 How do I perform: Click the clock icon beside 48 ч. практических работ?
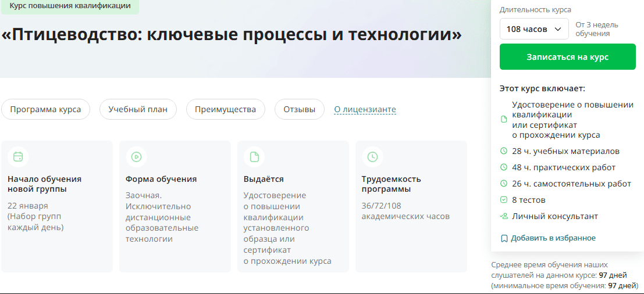tap(504, 167)
